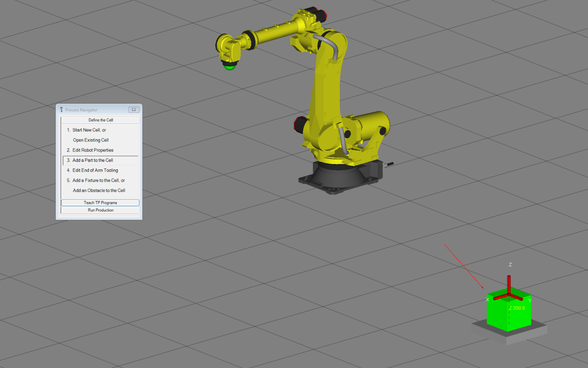Expand Teach TP Programs section
The width and height of the screenshot is (588, 368).
[100, 203]
